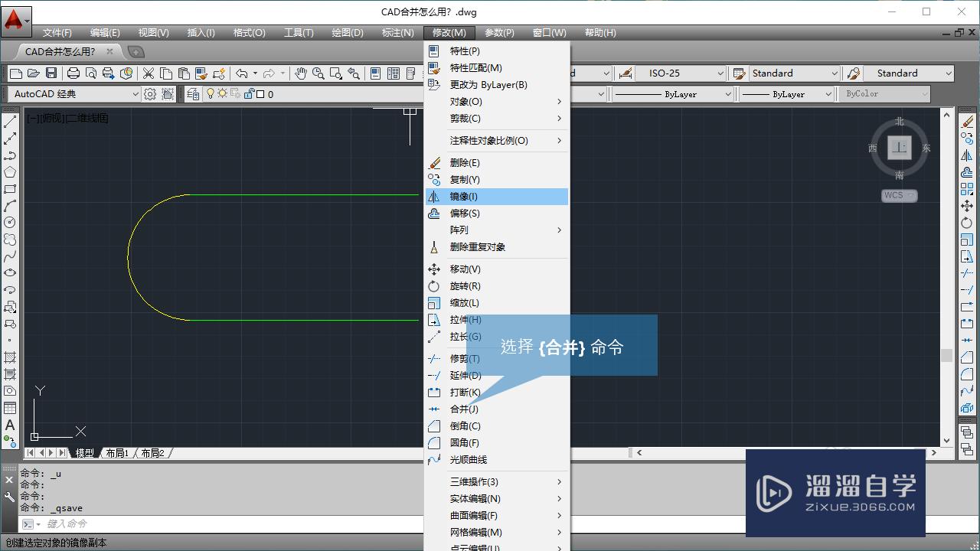
Task: Select the Polygon draw tool
Action: click(x=10, y=172)
